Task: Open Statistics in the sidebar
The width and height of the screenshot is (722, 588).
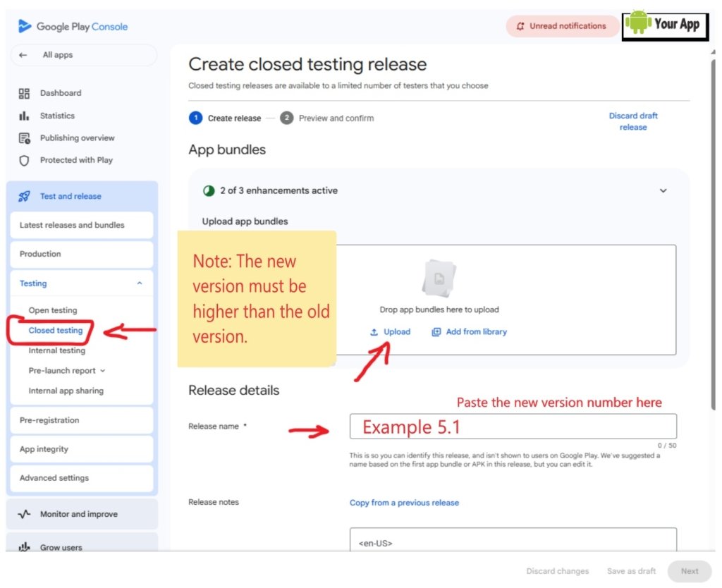Action: [x=57, y=116]
